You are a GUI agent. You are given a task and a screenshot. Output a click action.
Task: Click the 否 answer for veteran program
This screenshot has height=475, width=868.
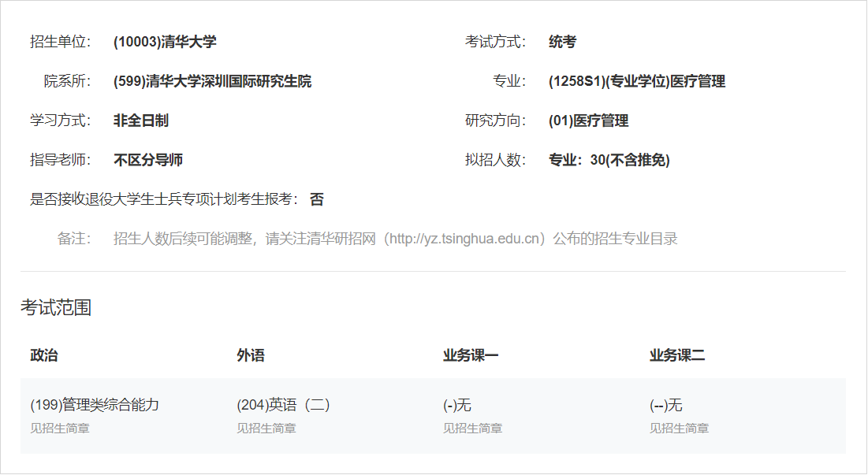click(x=317, y=199)
